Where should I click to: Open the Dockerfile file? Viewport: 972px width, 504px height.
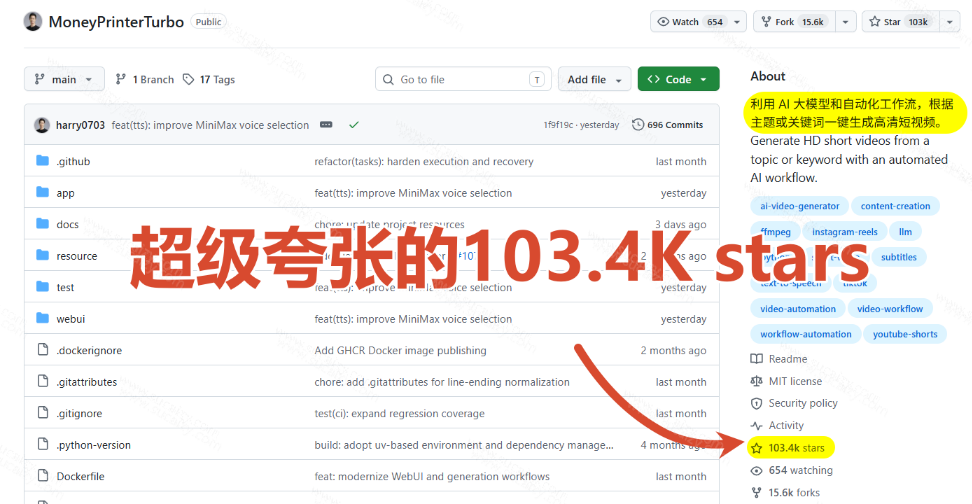tap(81, 476)
